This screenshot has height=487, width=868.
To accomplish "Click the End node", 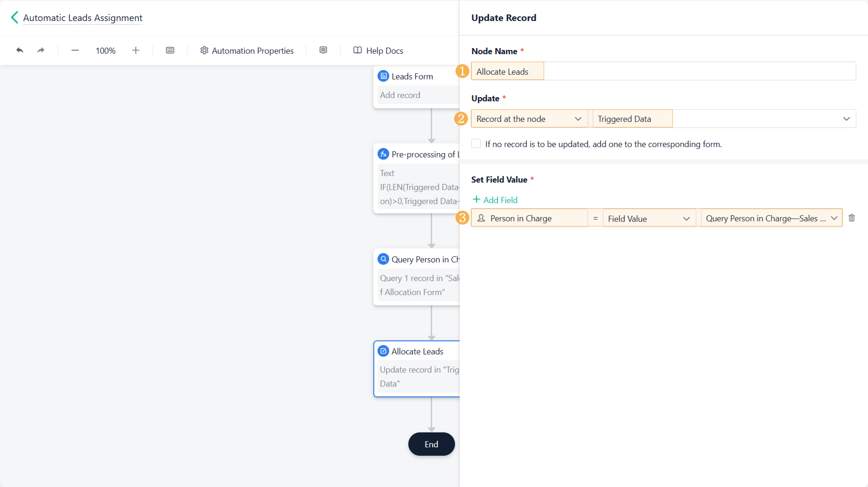I will click(431, 444).
